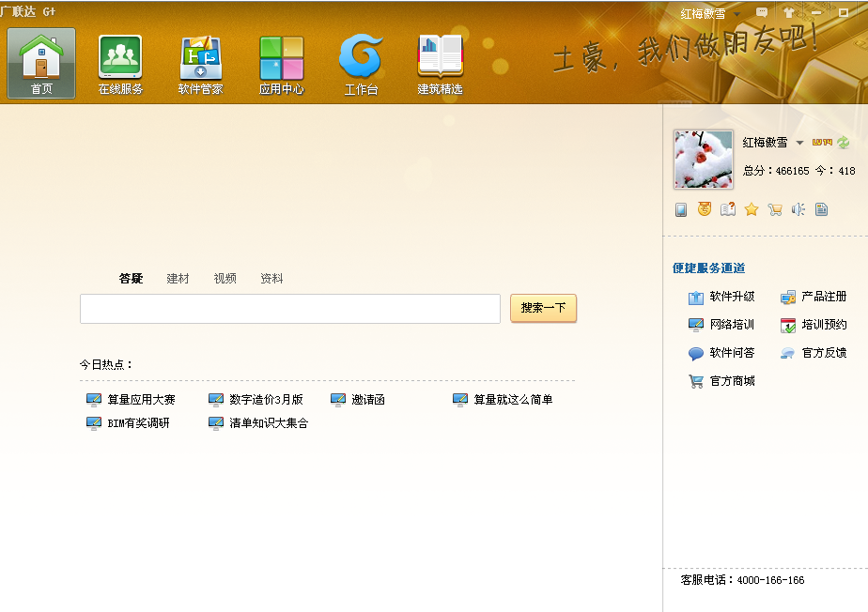Open 产品注册 product registration

(x=814, y=297)
